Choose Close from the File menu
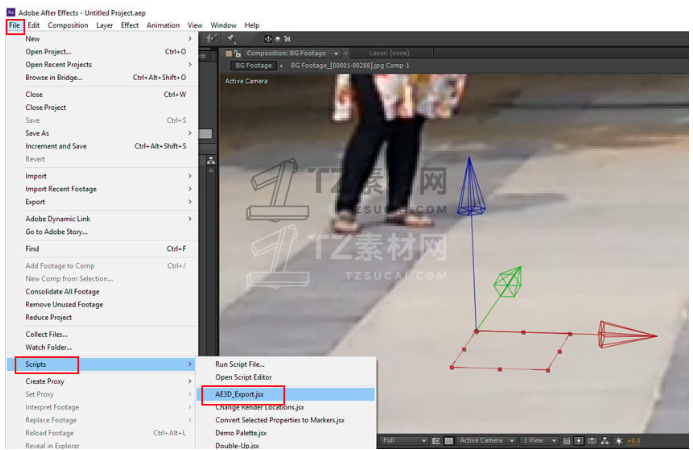Image resolution: width=693 pixels, height=450 pixels. [103, 95]
